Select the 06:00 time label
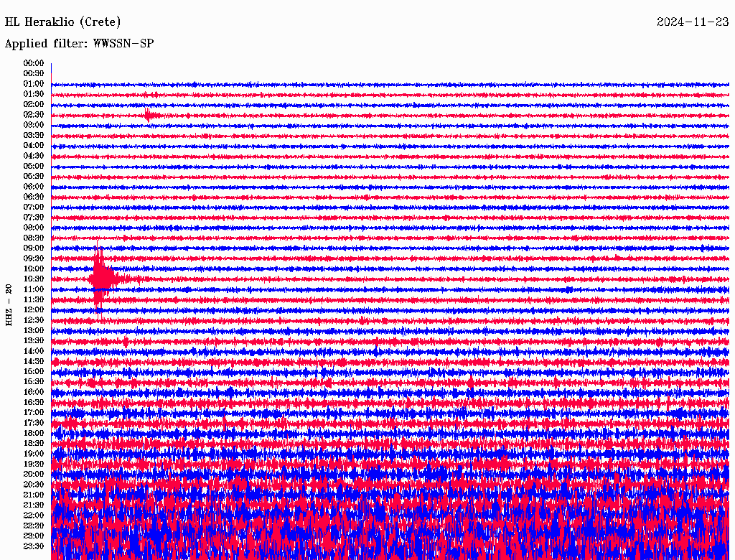This screenshot has height=560, width=735. (x=33, y=187)
